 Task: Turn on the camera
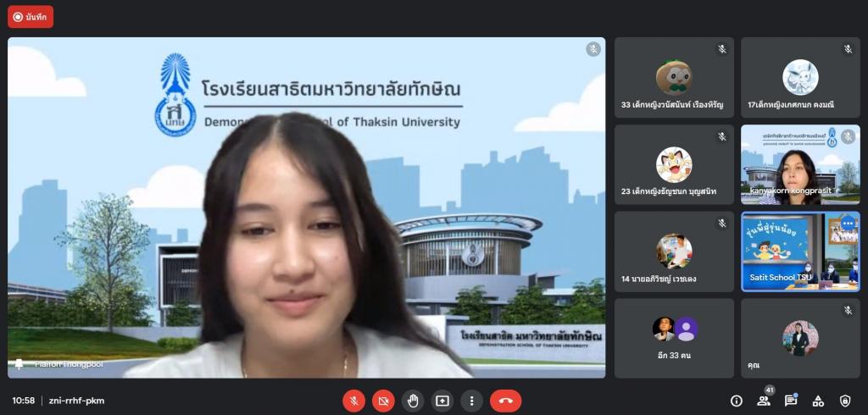point(383,401)
